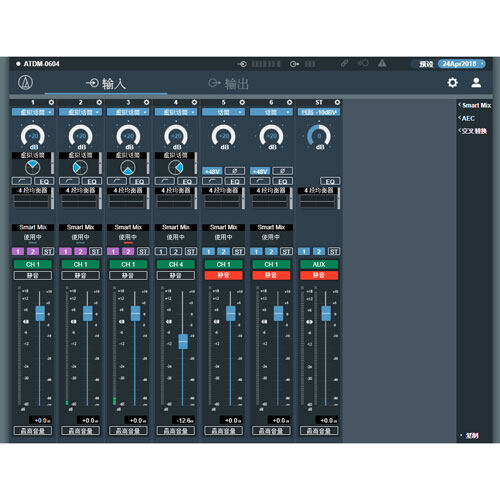The height and width of the screenshot is (500, 500).
Task: Switch to the 输出 output tab
Action: click(x=229, y=84)
